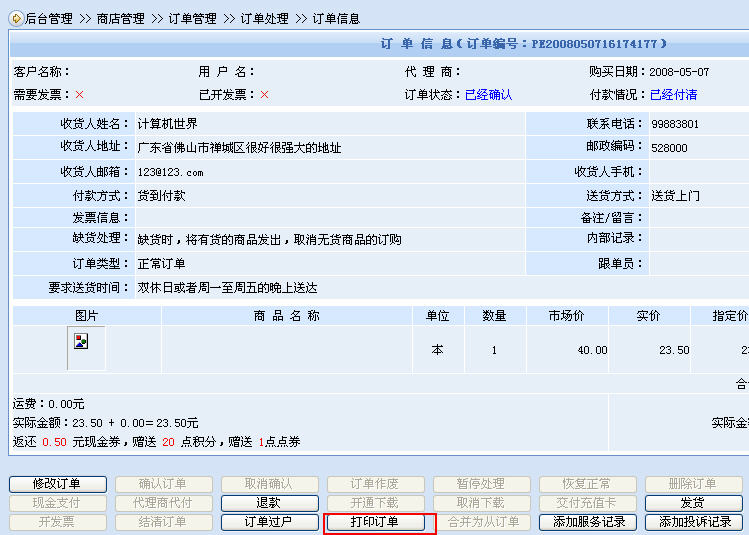
Task: Click the 退款 refund button
Action: (x=269, y=503)
